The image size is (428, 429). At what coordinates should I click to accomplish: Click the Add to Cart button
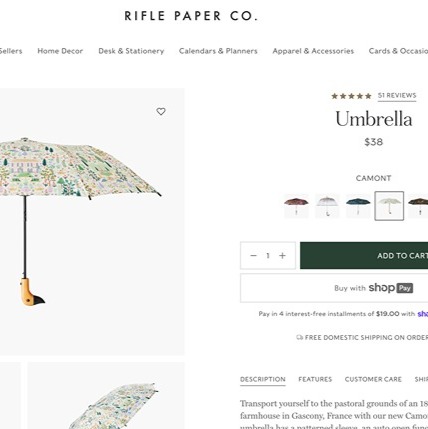pos(364,256)
